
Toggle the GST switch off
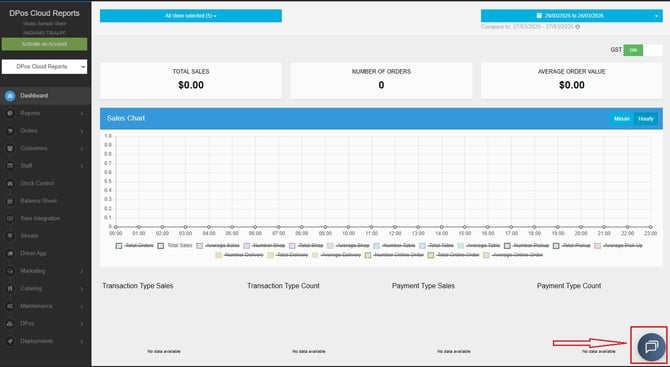coord(643,50)
